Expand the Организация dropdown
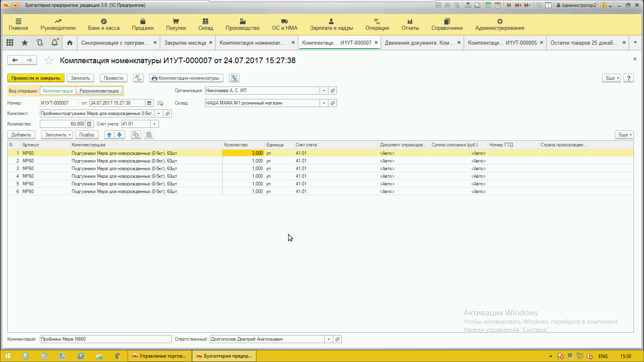Screen dimensions: 644x362 tap(324, 91)
